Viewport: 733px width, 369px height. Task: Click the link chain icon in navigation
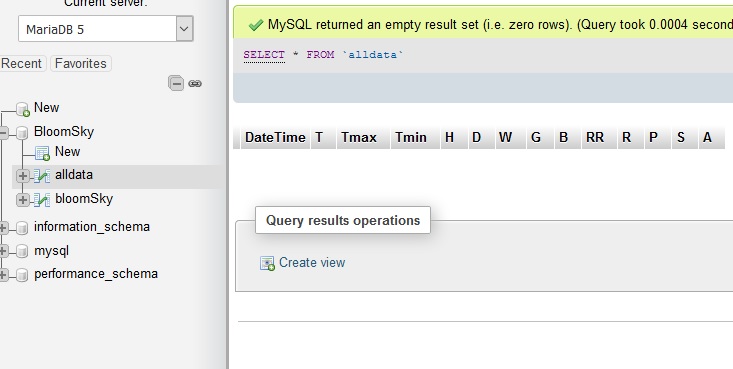(195, 84)
